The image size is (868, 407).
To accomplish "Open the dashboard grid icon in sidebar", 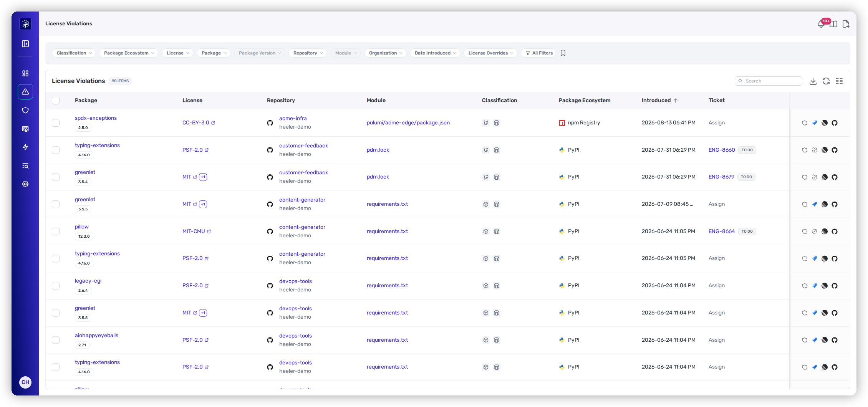I will point(25,73).
